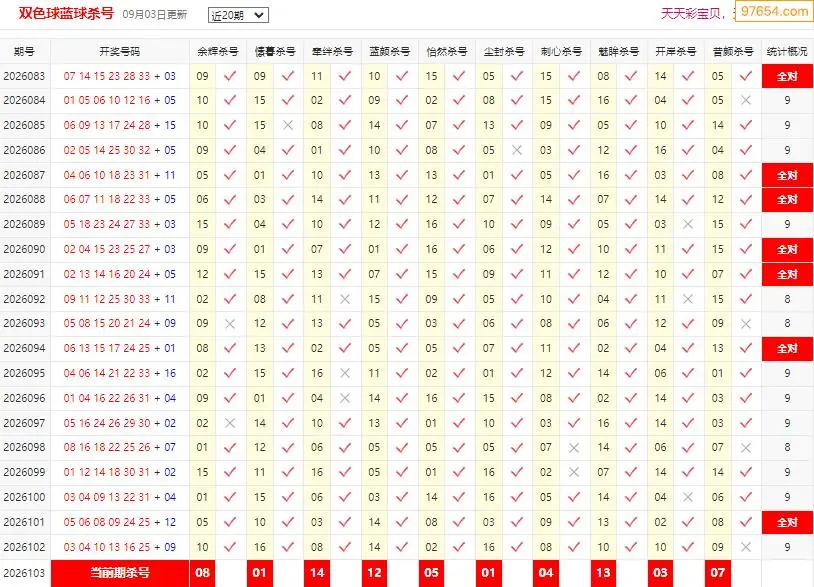
Task: Click the 97654.com logo banner
Action: (774, 11)
